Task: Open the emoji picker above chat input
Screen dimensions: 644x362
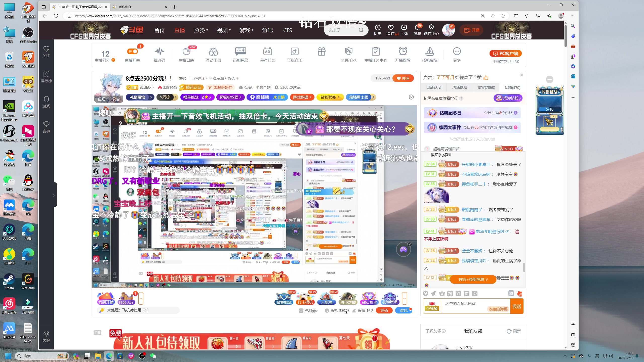Action: coord(426,293)
